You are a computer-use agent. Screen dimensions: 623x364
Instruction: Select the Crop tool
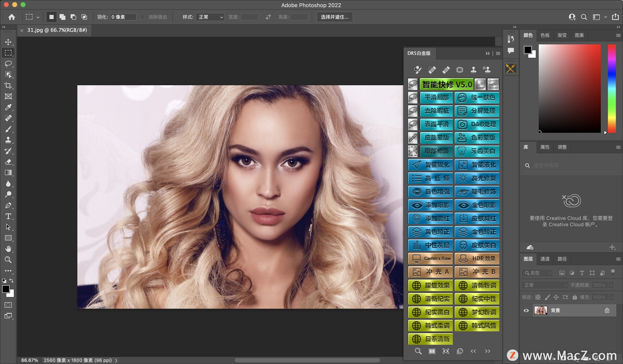(x=8, y=86)
